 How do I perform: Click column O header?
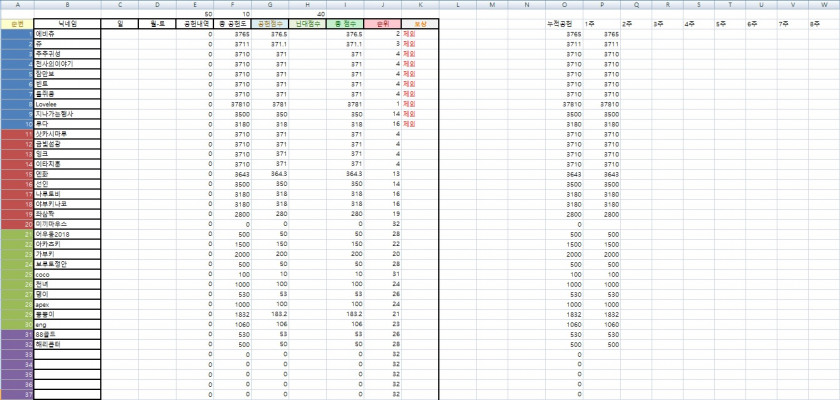pos(559,5)
